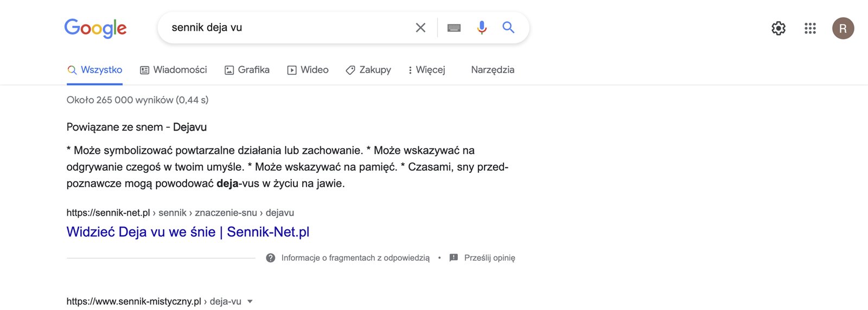Image resolution: width=868 pixels, height=310 pixels.
Task: Start voice search with microphone icon
Action: 482,28
